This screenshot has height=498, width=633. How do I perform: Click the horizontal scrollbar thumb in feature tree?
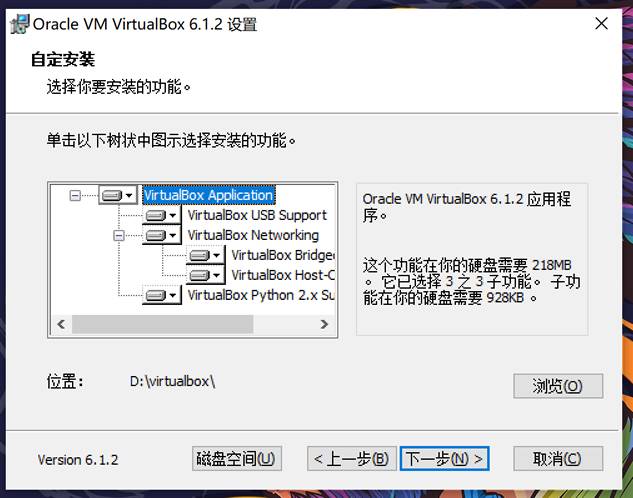click(x=162, y=324)
